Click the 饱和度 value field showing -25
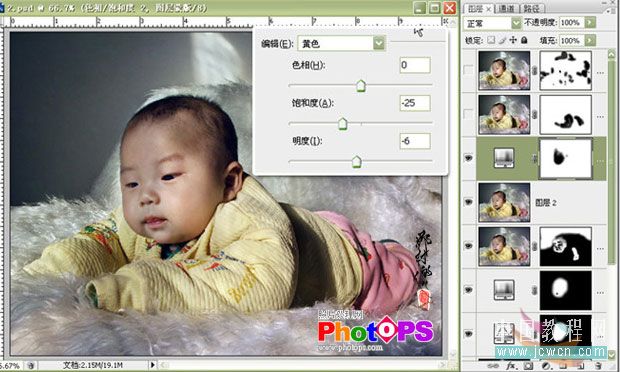Image resolution: width=620 pixels, height=372 pixels. [x=415, y=103]
